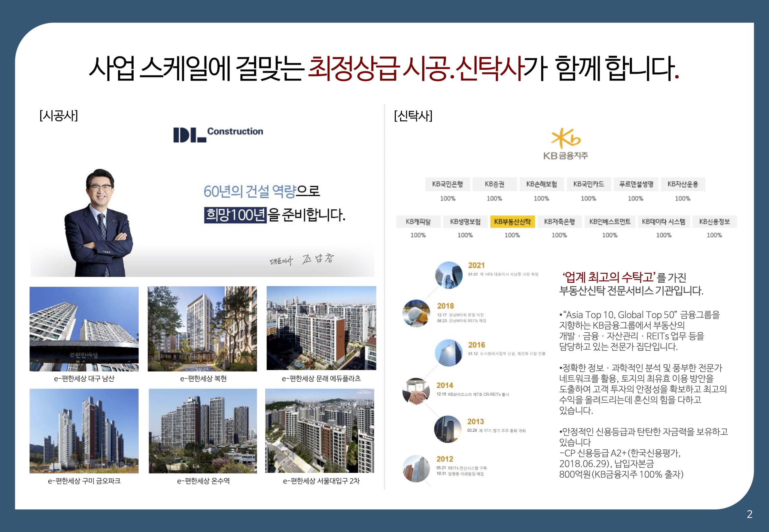Click the KB데이타 시스템 box
Viewport: 769px width, 532px height.
tap(664, 222)
